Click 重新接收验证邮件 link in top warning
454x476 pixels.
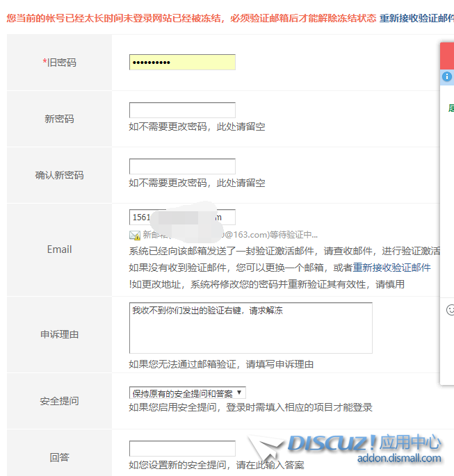point(416,18)
